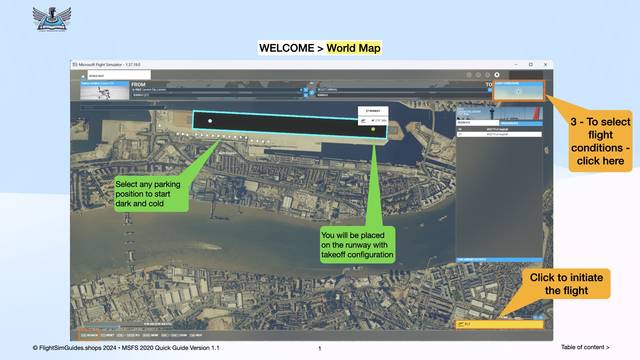The image size is (640, 360).
Task: Select the white runway start marker
Action: [x=210, y=121]
